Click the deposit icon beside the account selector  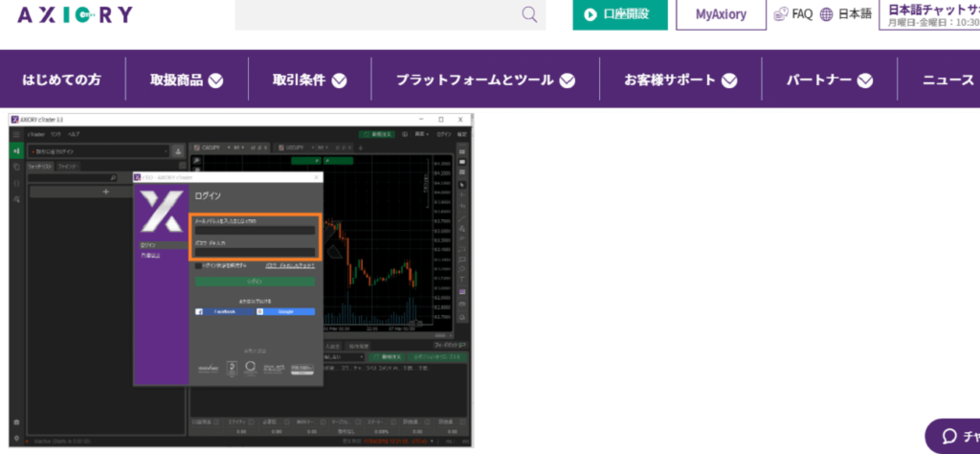coord(178,151)
